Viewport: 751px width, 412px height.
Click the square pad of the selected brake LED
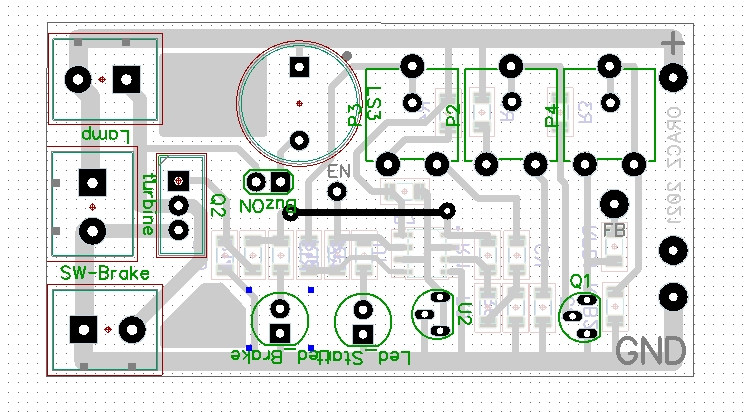[280, 333]
